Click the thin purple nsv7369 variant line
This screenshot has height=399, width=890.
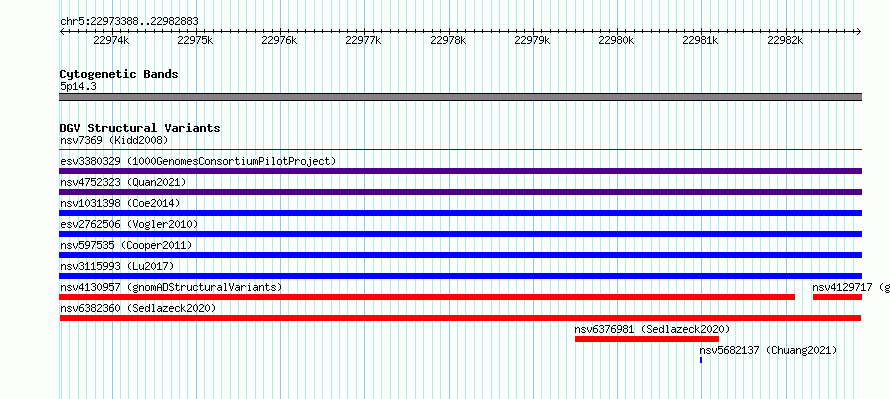(461, 150)
